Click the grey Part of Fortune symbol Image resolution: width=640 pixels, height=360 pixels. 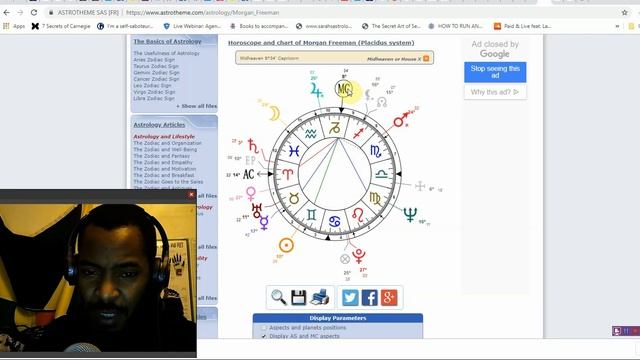tap(345, 259)
